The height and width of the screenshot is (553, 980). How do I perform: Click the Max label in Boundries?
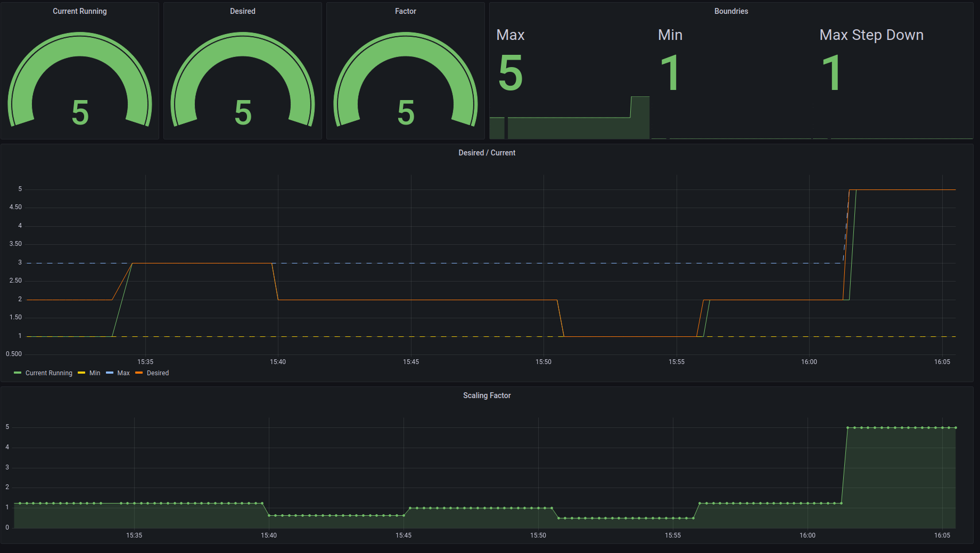pos(510,35)
